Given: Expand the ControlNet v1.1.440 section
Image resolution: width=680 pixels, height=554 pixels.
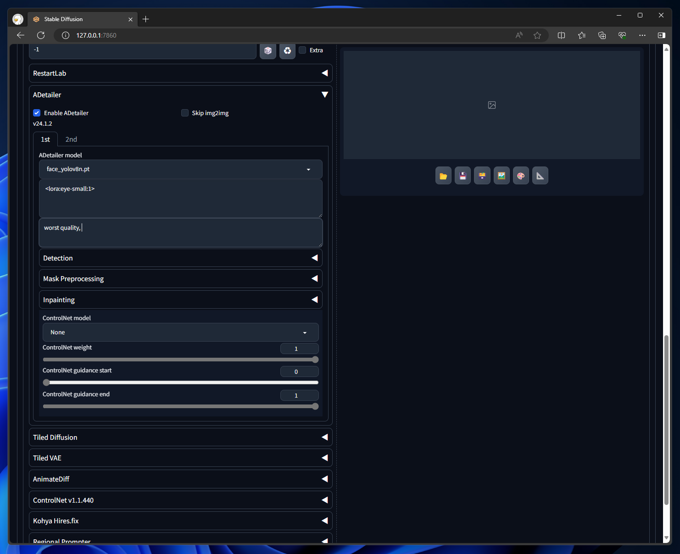Looking at the screenshot, I should (x=180, y=500).
